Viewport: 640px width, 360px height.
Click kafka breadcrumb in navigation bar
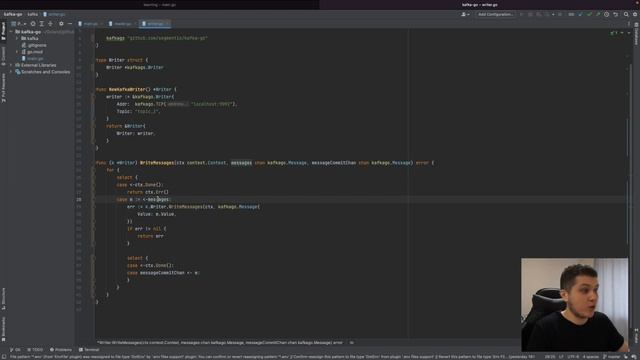click(x=33, y=14)
